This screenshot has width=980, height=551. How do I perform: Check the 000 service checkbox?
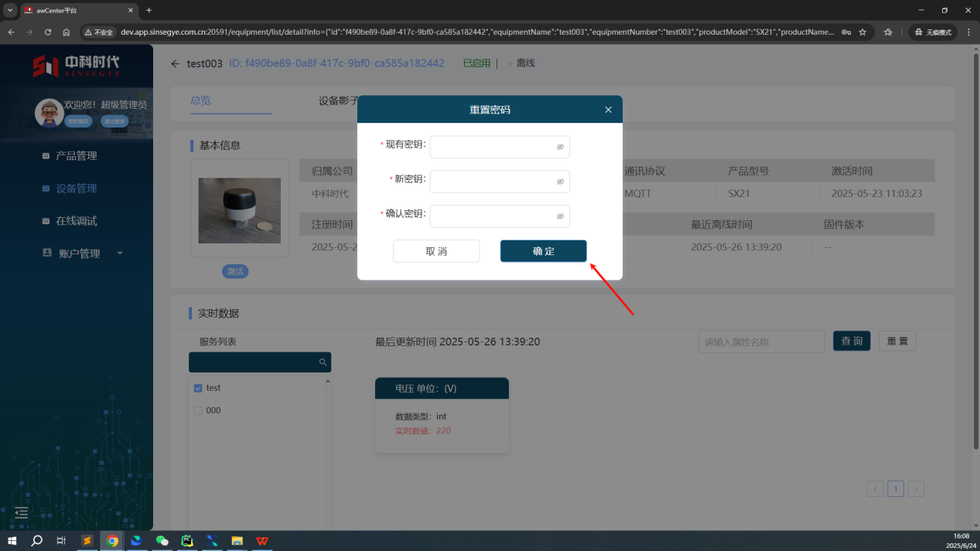click(198, 410)
